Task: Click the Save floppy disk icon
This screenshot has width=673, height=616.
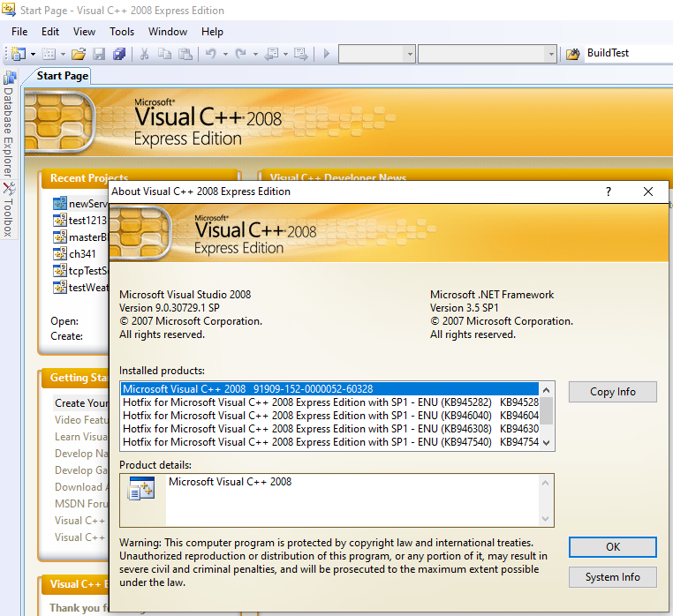Action: pos(99,54)
